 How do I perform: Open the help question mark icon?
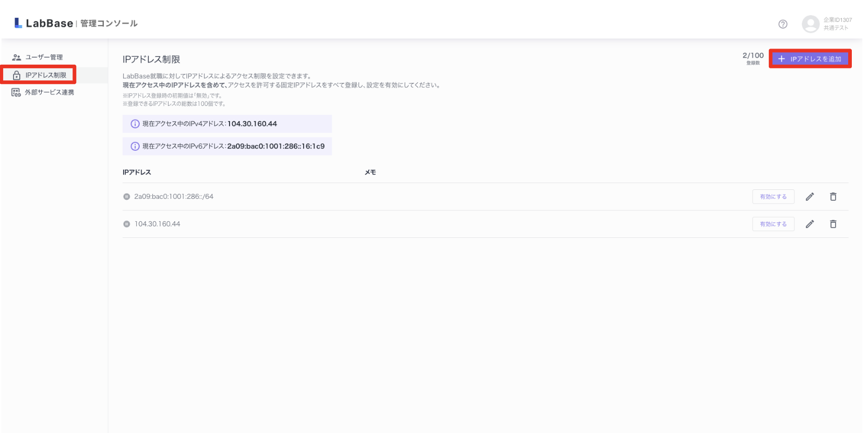coord(783,24)
